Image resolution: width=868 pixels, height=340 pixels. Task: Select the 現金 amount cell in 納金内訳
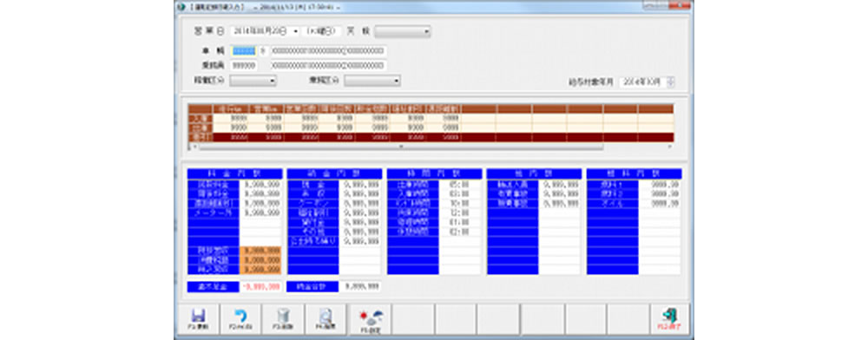click(x=360, y=184)
